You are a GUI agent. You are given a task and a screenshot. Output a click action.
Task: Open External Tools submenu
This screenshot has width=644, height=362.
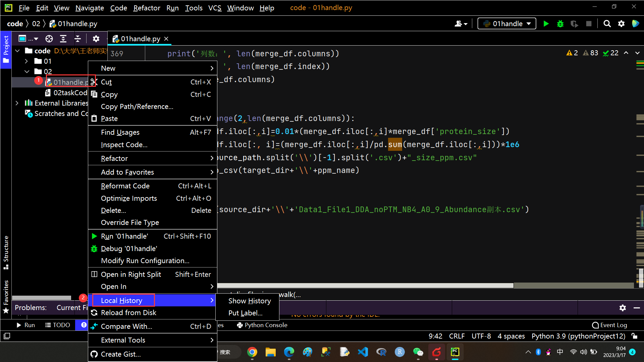(x=153, y=340)
